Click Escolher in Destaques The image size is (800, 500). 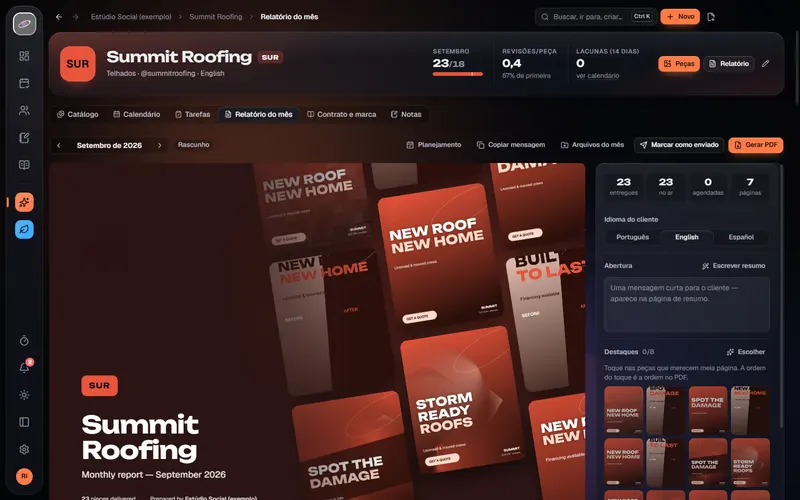[745, 352]
